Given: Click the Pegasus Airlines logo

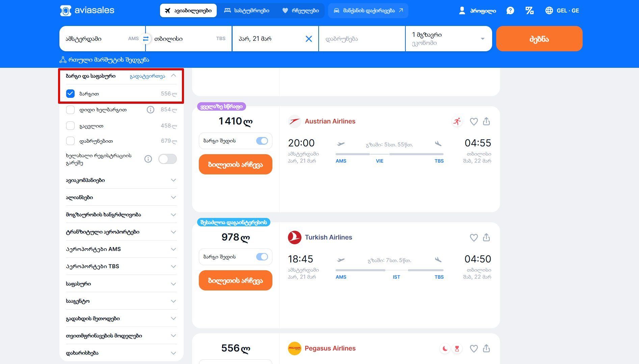Looking at the screenshot, I should pyautogui.click(x=294, y=348).
